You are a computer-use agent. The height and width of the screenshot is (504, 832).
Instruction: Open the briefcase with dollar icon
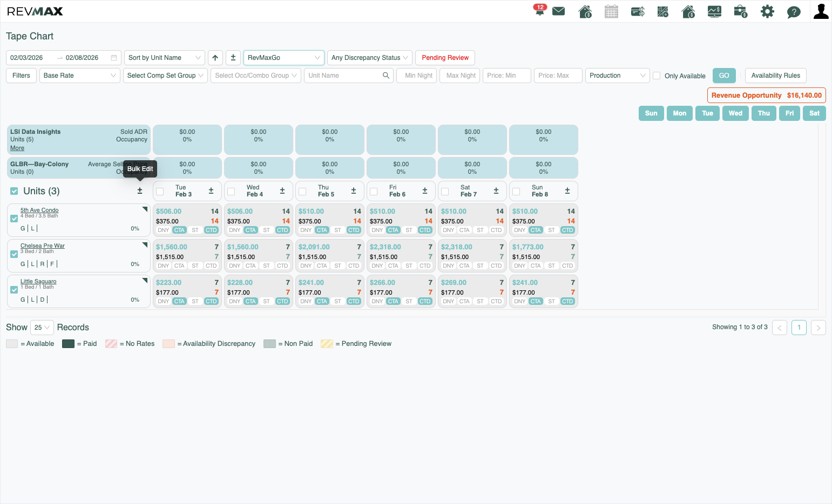[741, 11]
